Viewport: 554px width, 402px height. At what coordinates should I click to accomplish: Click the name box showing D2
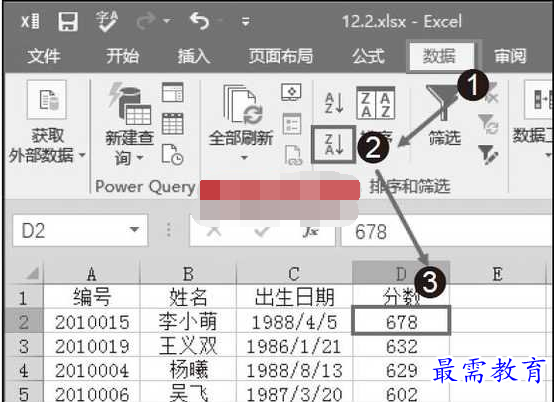[80, 230]
